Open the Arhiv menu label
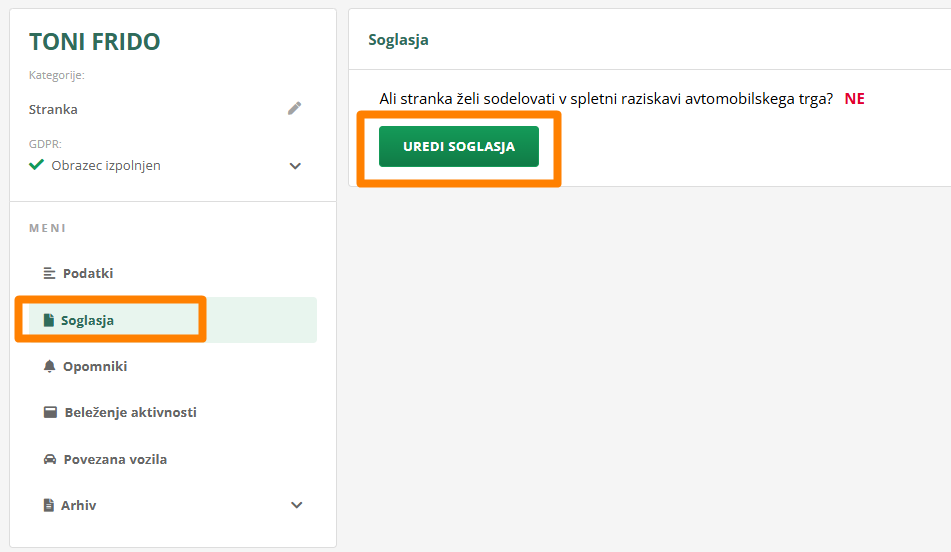 [79, 506]
